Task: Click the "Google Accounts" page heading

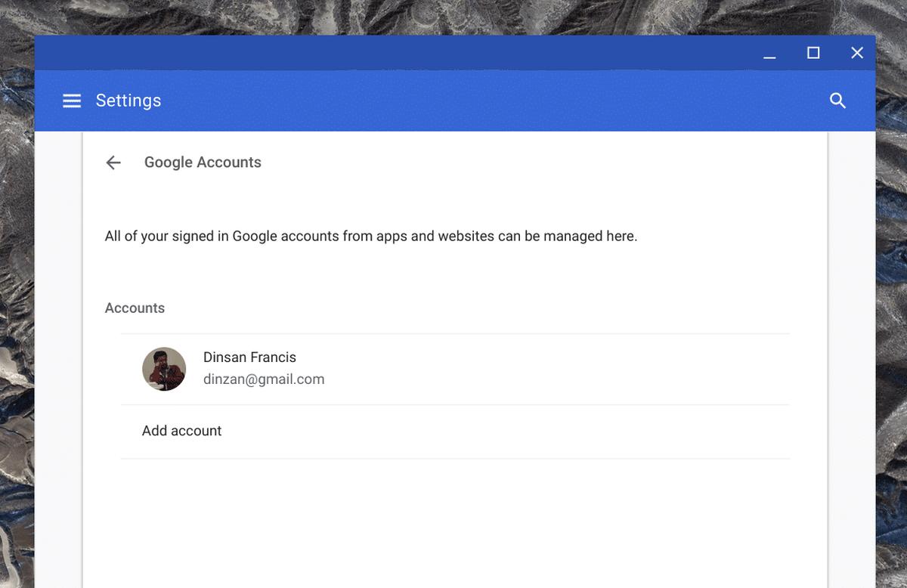Action: (203, 162)
